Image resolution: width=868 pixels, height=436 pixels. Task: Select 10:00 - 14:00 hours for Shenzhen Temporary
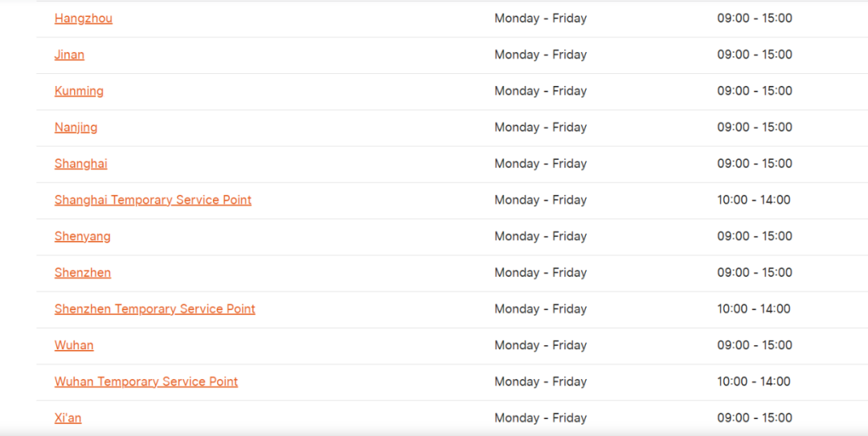(x=754, y=309)
